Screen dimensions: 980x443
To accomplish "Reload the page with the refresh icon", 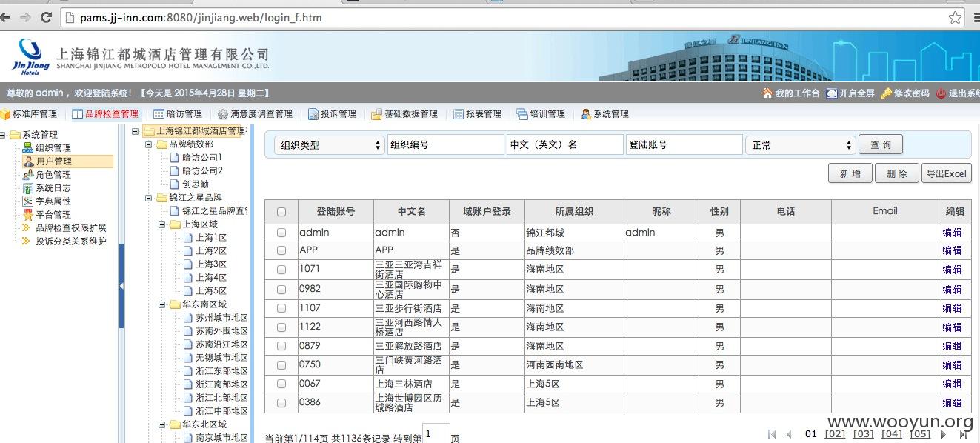I will pyautogui.click(x=46, y=17).
